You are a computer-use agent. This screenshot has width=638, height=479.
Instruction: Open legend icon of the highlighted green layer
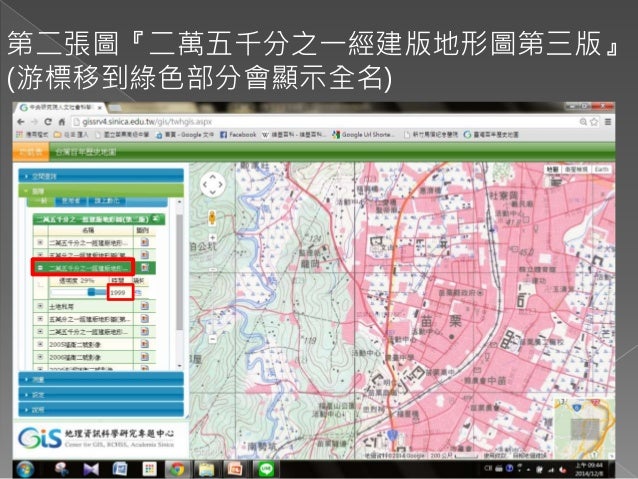click(x=145, y=267)
